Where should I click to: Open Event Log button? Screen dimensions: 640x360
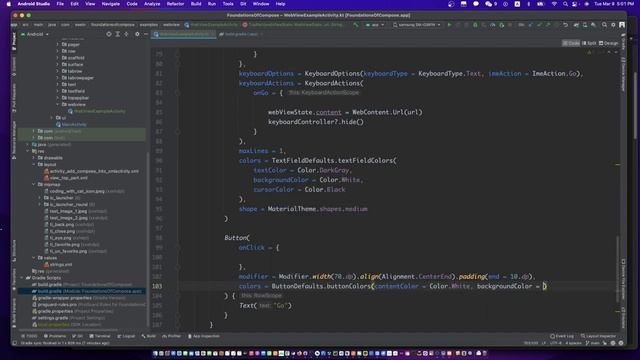(x=562, y=336)
